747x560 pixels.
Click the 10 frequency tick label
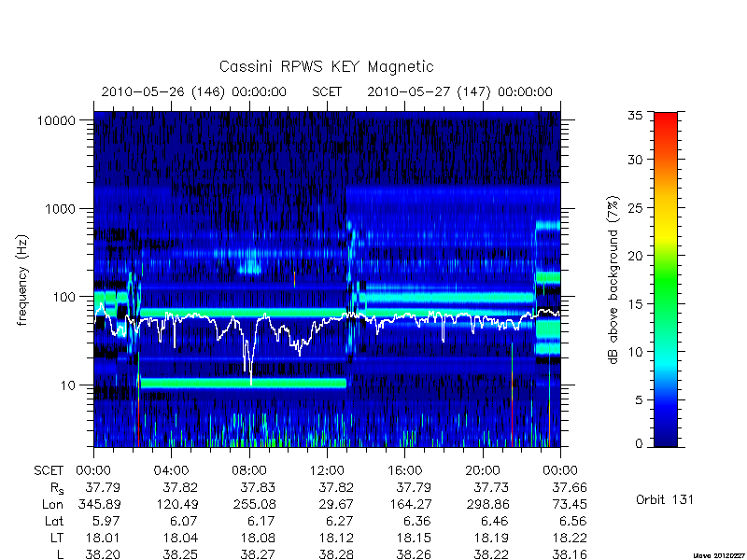coord(68,385)
